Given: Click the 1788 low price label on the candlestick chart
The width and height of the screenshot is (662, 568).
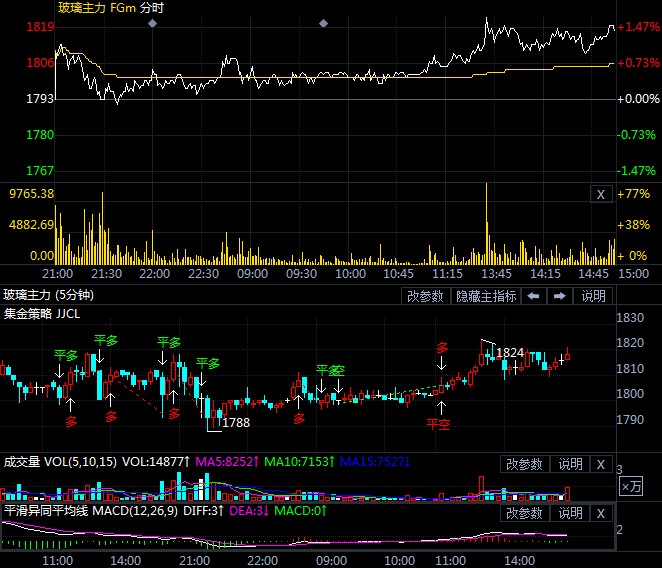Looking at the screenshot, I should click(x=236, y=423).
